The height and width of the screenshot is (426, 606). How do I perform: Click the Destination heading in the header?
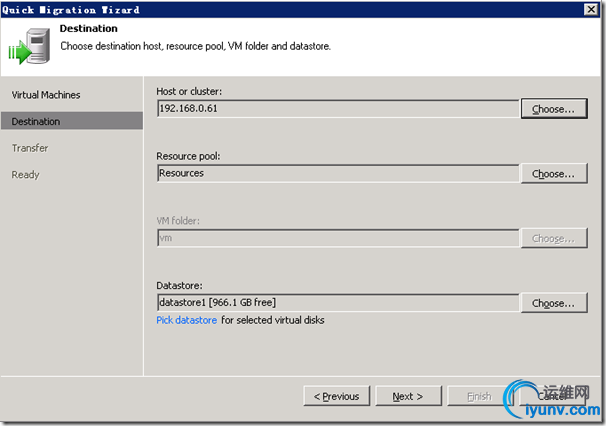(x=89, y=29)
